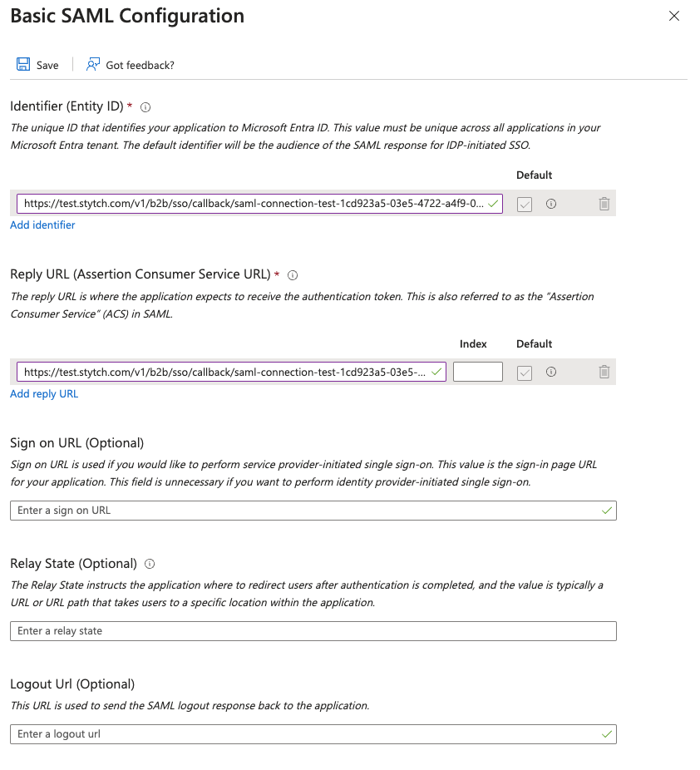700x770 pixels.
Task: Save the Basic SAML Configuration
Action: tap(37, 64)
